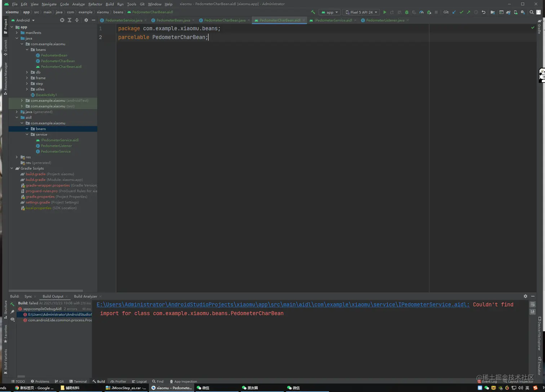This screenshot has width=545, height=392.
Task: Toggle the Resource Manager side tab
Action: tap(5, 78)
